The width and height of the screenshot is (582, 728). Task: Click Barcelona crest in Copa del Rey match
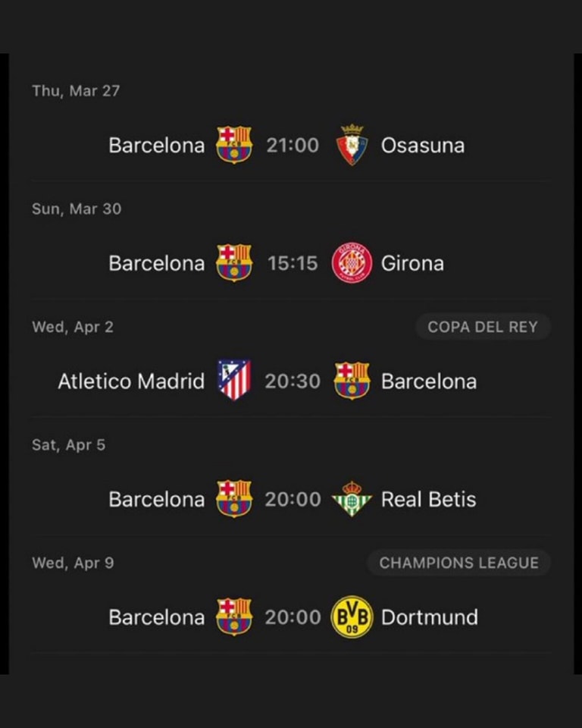point(352,381)
